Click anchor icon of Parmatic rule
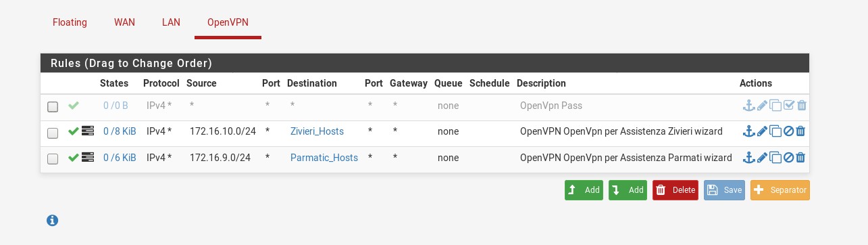Viewport: 868px width, 245px height. pos(748,158)
